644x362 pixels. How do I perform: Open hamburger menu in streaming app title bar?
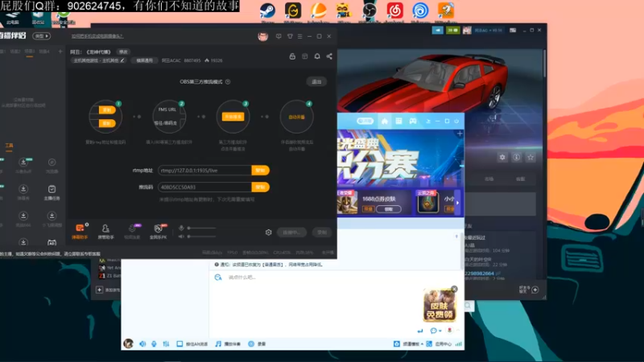[x=299, y=36]
